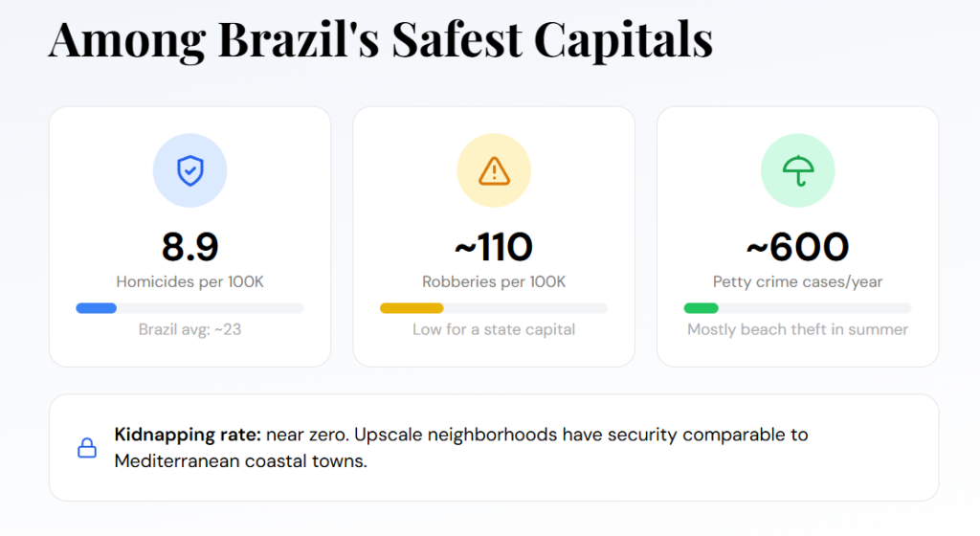This screenshot has width=980, height=536.
Task: Click the "Homicides per 100K" label
Action: 189,282
